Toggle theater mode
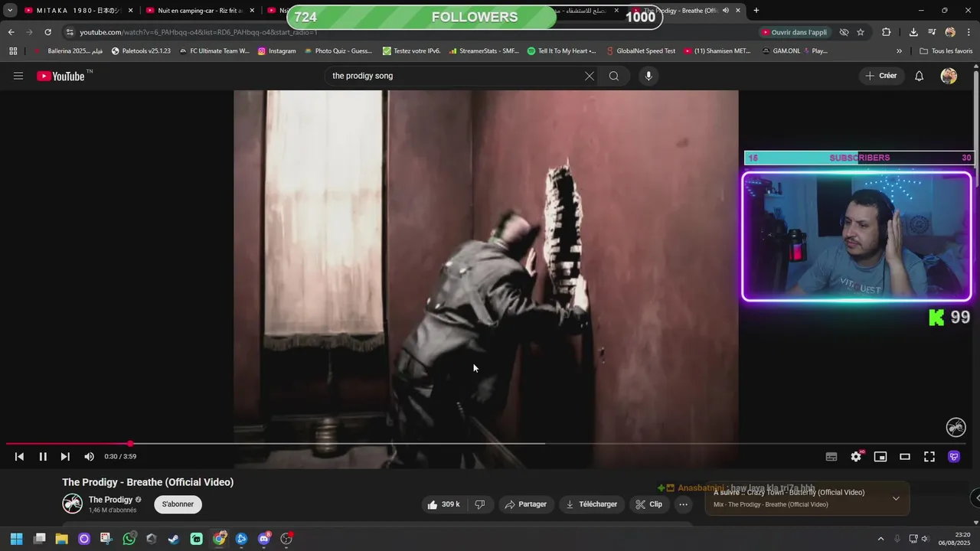980x551 pixels. point(905,457)
